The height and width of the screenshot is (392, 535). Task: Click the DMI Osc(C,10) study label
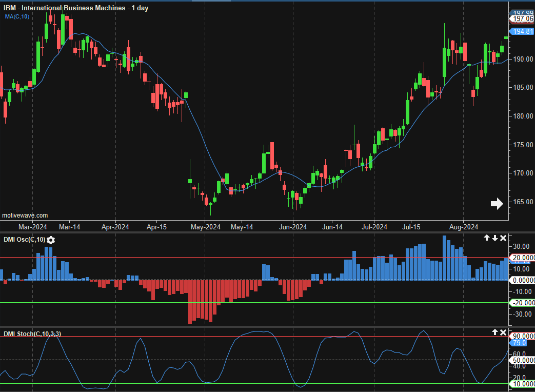[x=24, y=240]
